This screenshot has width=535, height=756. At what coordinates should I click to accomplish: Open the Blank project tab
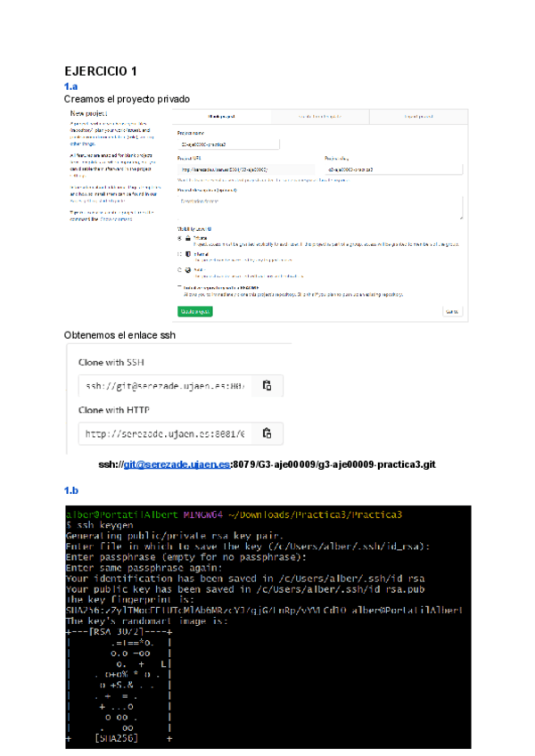click(222, 117)
